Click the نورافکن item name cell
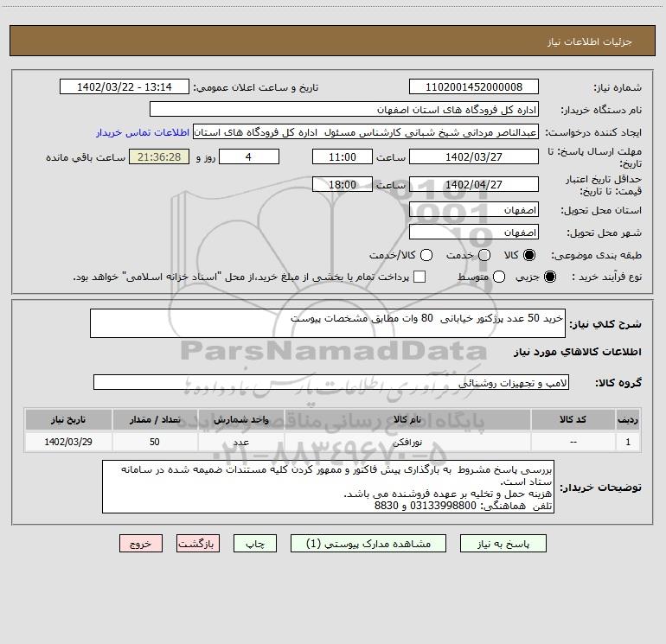This screenshot has width=666, height=644. (407, 442)
